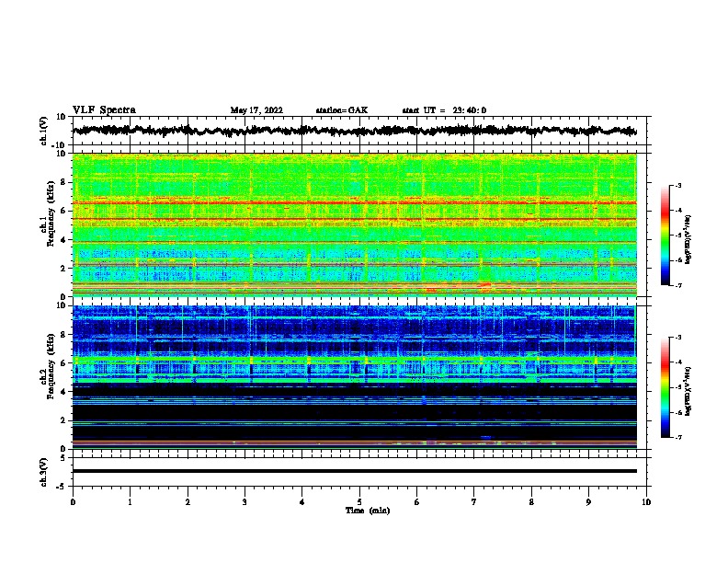The height and width of the screenshot is (563, 728).
Task: Click time axis tick label "7"
Action: click(474, 502)
